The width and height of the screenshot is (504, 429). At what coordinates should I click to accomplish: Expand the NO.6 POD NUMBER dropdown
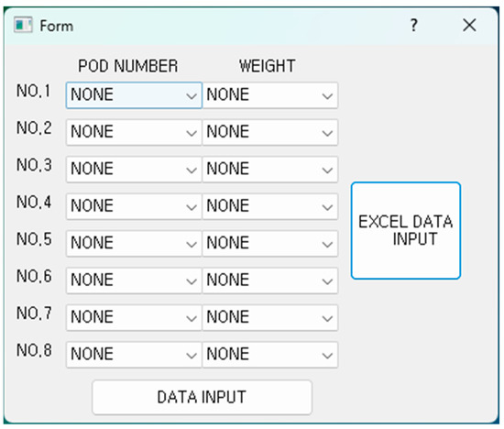click(x=134, y=280)
